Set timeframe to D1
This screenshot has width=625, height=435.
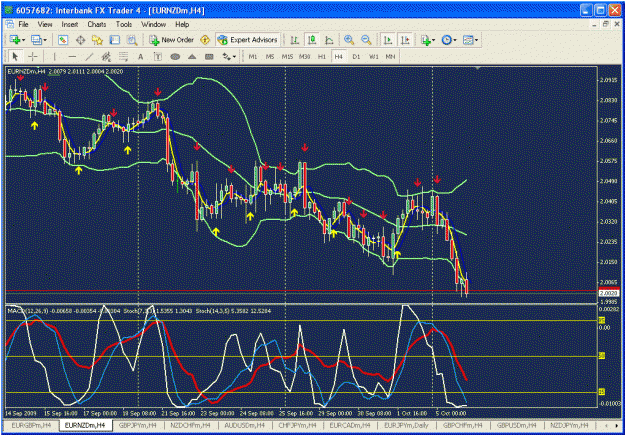356,57
